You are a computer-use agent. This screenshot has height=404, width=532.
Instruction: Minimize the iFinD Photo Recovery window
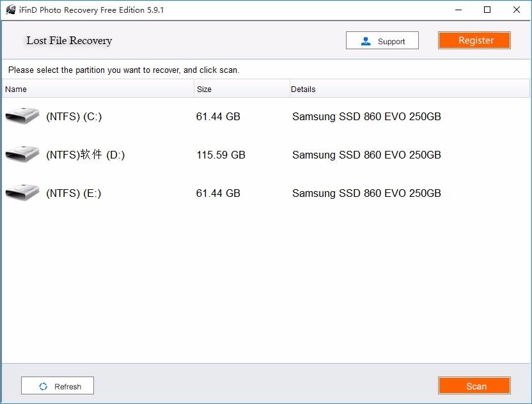[458, 10]
